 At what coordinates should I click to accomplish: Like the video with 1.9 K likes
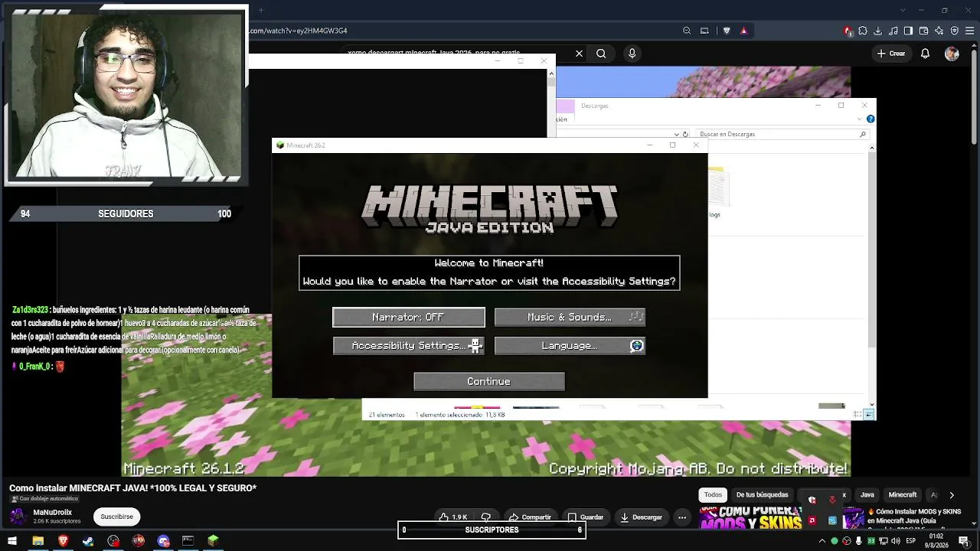coord(452,517)
